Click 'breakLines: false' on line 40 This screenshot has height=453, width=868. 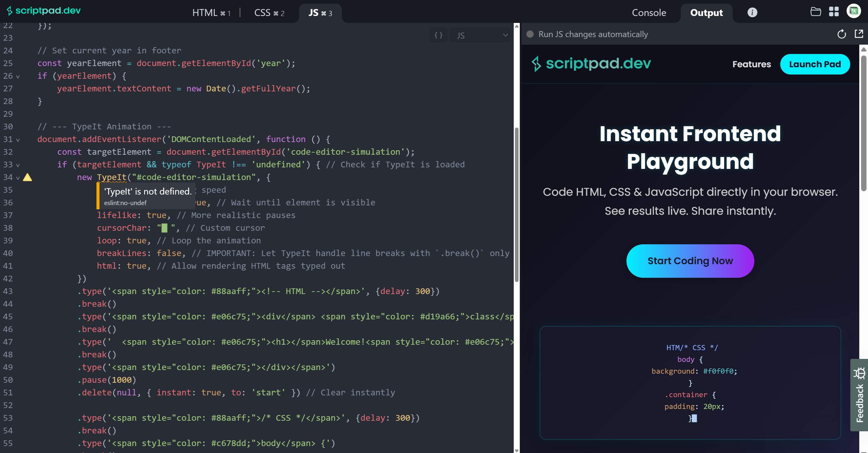139,253
